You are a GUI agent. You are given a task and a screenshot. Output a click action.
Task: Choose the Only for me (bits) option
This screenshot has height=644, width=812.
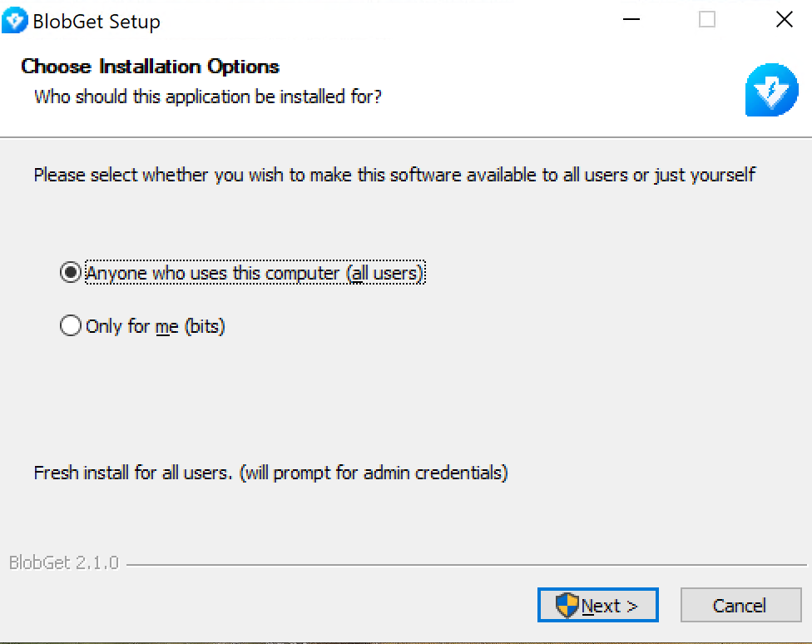pos(71,326)
